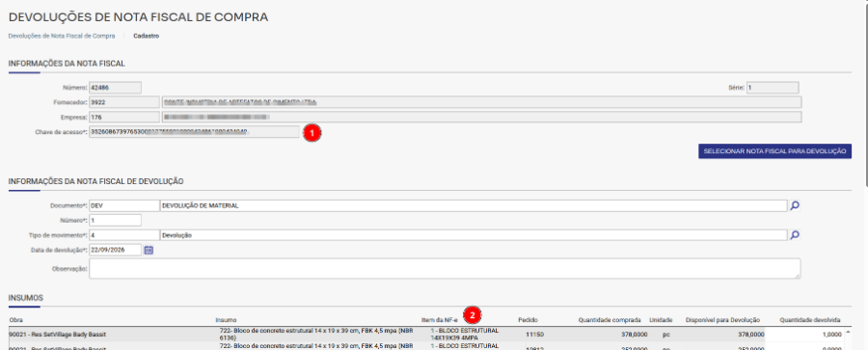
Task: Select the pedido 11150 cell
Action: tap(533, 335)
